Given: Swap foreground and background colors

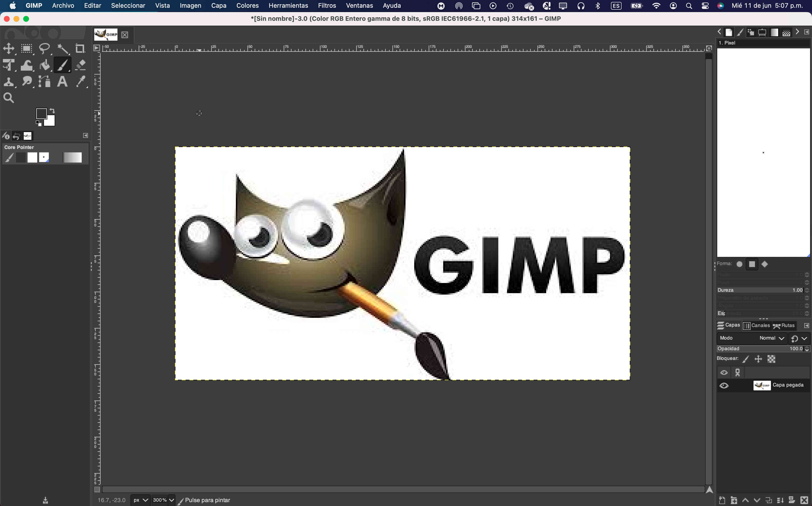Looking at the screenshot, I should pos(52,111).
